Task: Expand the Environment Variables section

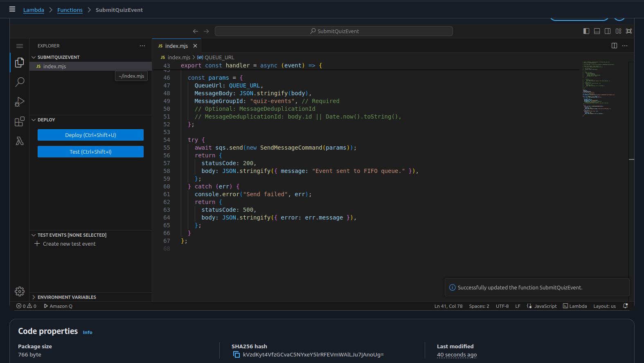Action: click(67, 297)
